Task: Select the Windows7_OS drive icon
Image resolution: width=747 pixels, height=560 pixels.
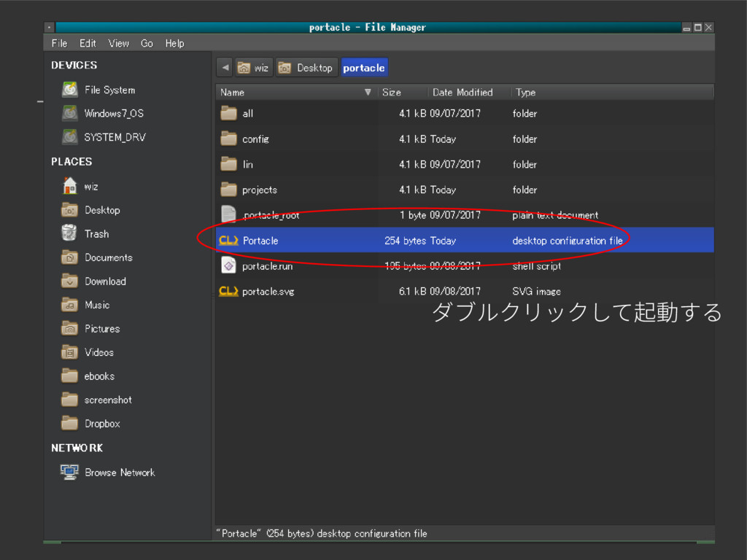Action: (x=70, y=113)
